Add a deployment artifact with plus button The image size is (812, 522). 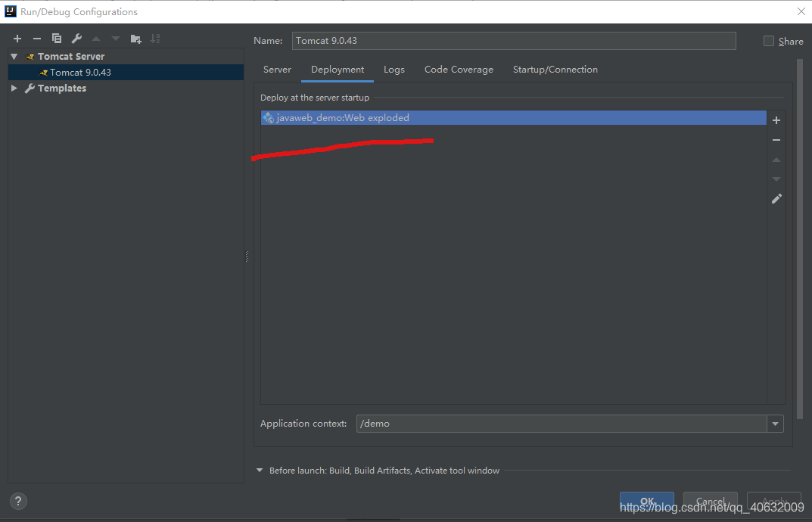[x=776, y=120]
